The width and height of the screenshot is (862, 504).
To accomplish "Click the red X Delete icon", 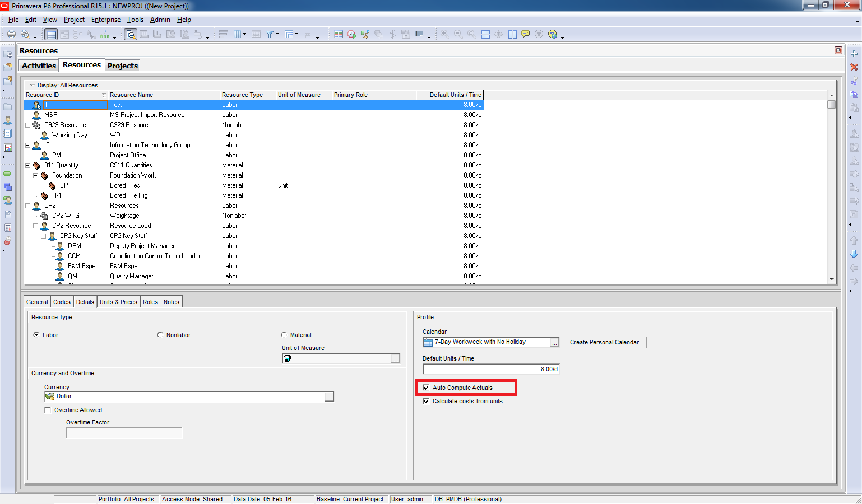I will pyautogui.click(x=854, y=67).
